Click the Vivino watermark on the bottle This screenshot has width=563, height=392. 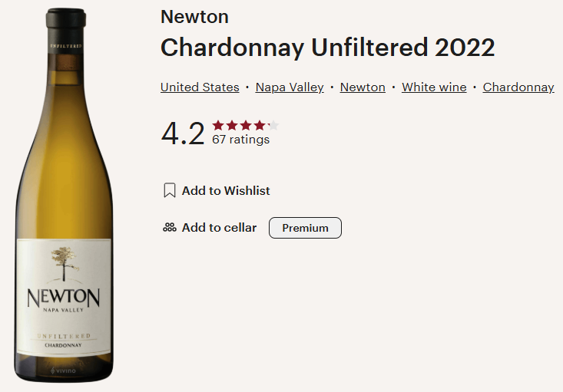[x=64, y=371]
